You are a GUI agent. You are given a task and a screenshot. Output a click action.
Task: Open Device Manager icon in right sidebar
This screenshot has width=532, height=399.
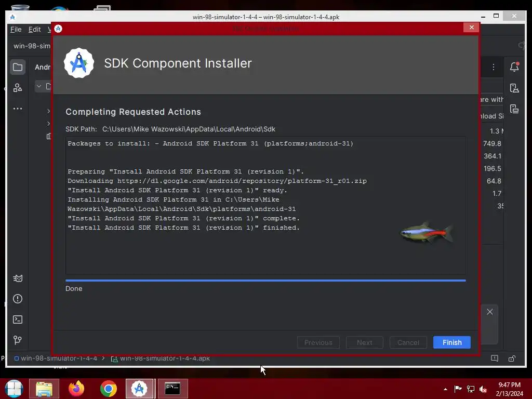point(514,88)
